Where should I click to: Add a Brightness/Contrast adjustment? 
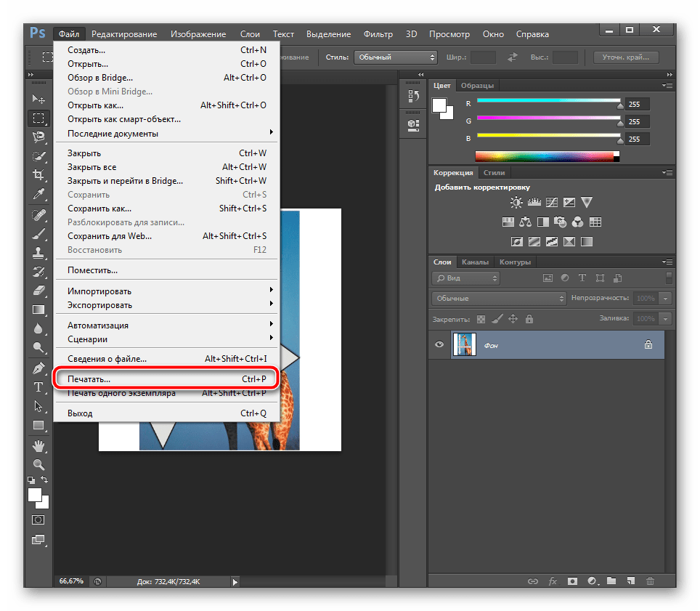point(516,202)
